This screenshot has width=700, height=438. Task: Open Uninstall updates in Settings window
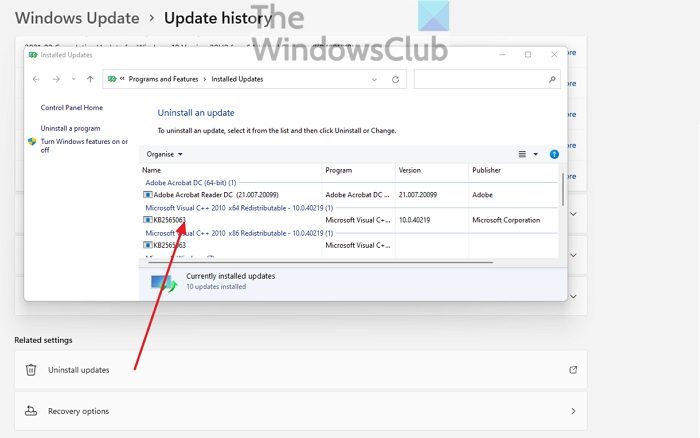tap(301, 370)
